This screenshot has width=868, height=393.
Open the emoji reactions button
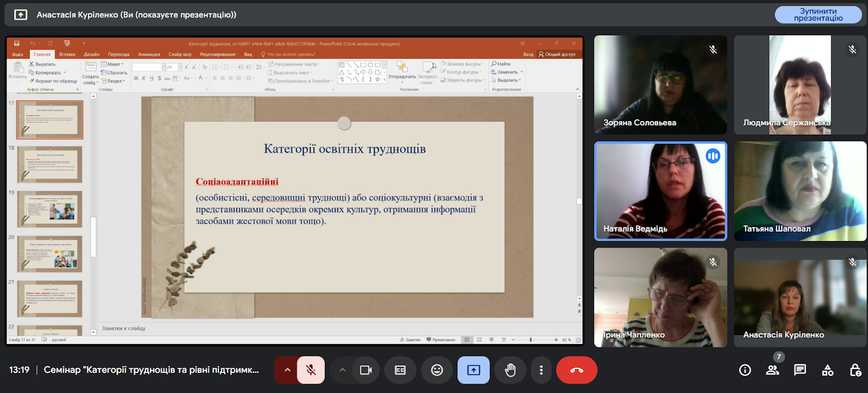coord(437,370)
